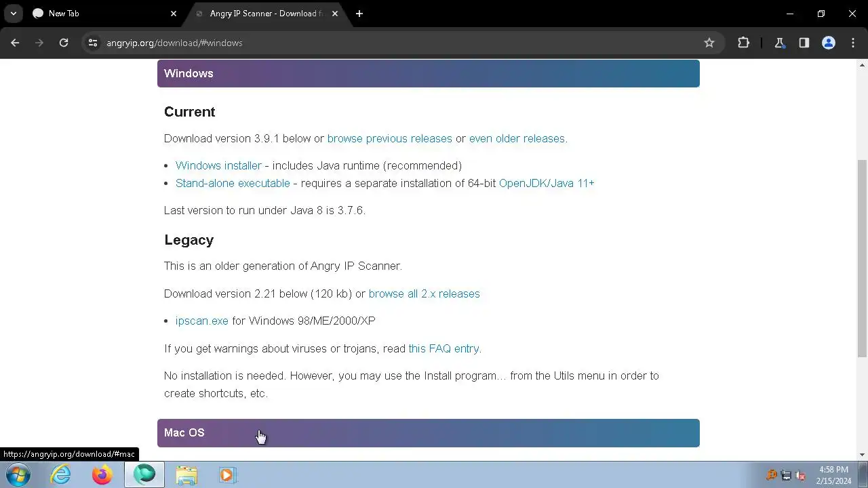
Task: Close the Angry IP Scanner tab
Action: tap(335, 14)
